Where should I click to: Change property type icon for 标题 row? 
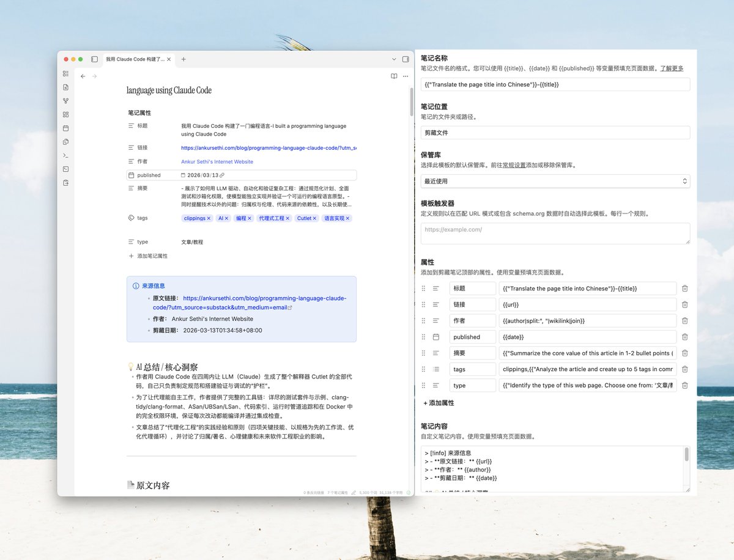pyautogui.click(x=436, y=289)
